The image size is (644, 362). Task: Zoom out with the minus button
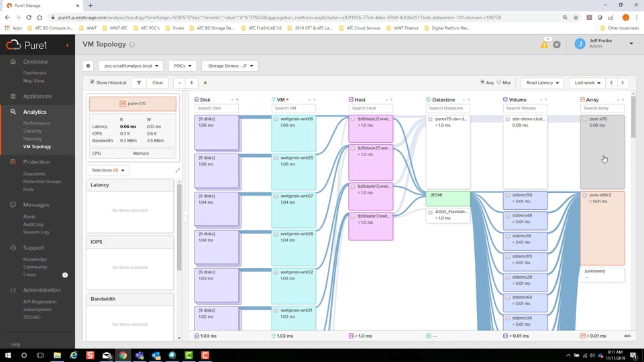click(x=180, y=83)
